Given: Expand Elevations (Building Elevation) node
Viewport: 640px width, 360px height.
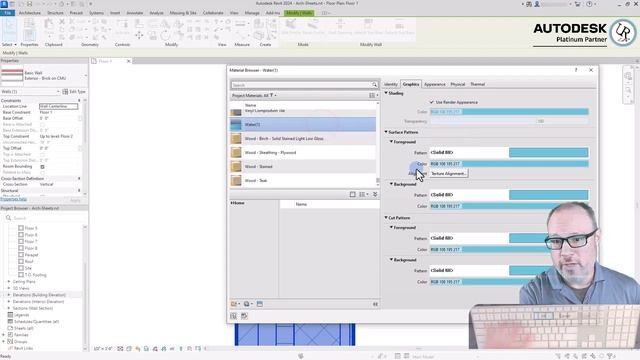Looking at the screenshot, I should tap(9, 295).
